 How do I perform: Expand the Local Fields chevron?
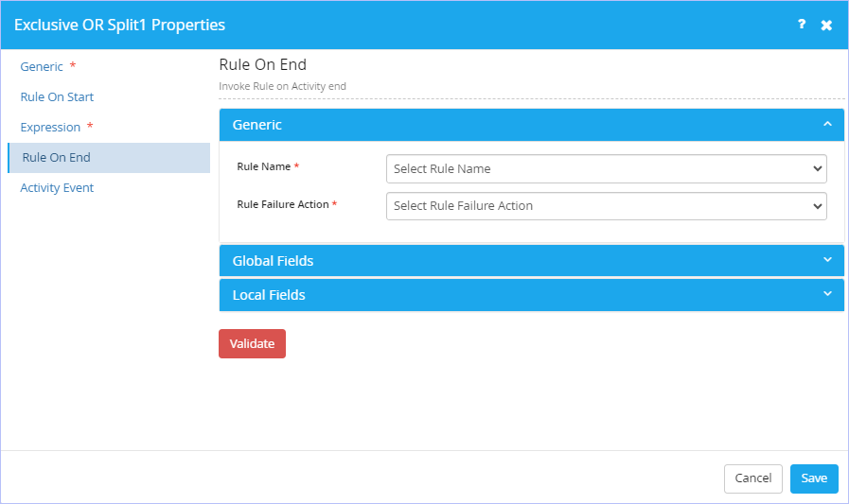[827, 294]
